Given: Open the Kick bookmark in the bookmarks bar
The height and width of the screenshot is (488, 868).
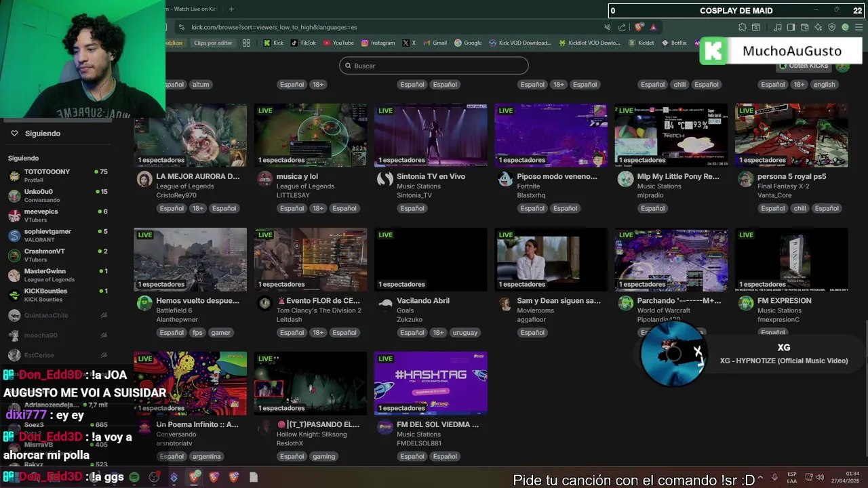Looking at the screenshot, I should [x=273, y=43].
